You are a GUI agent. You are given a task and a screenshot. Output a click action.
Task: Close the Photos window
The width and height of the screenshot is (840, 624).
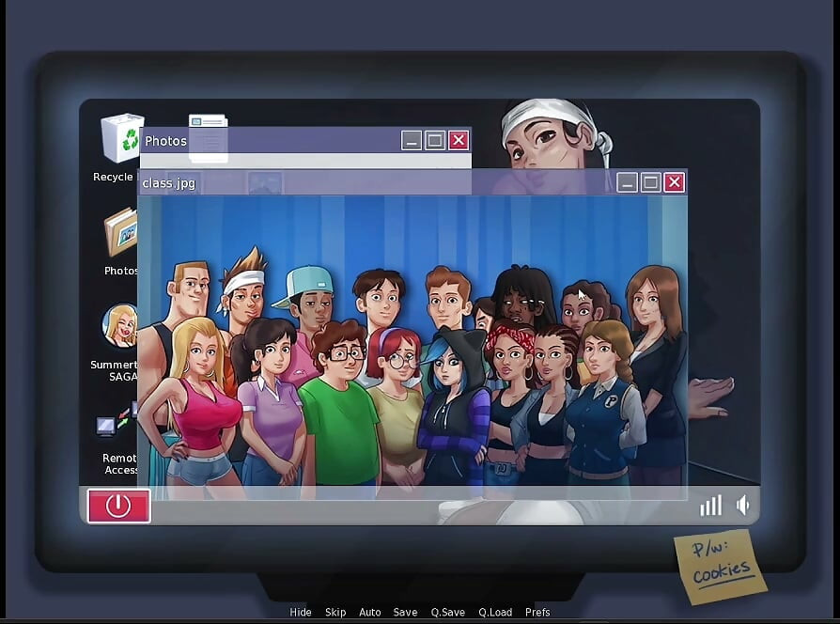[x=459, y=140]
